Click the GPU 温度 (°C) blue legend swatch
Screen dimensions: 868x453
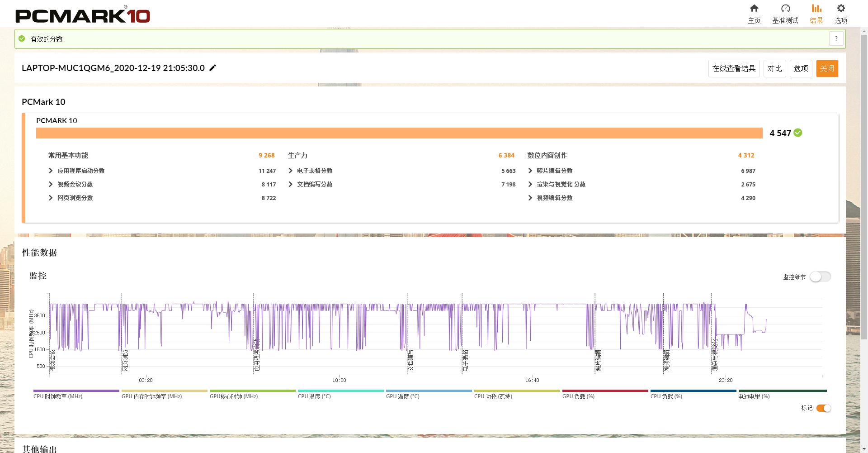point(429,391)
